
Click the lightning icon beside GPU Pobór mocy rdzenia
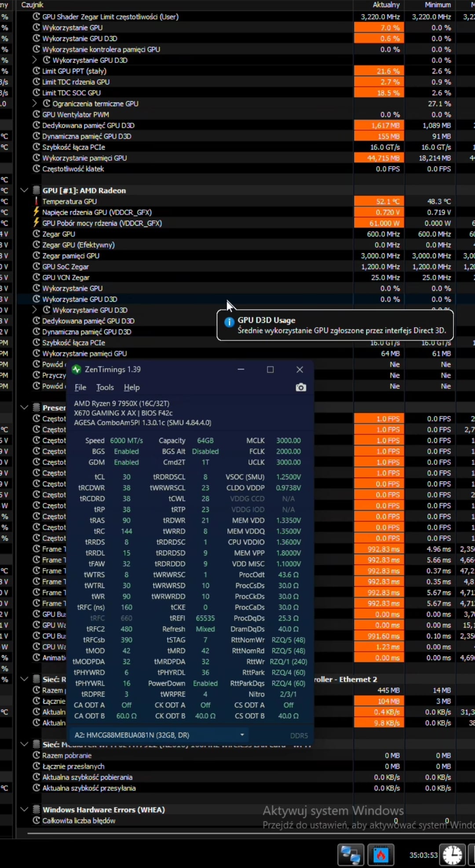(37, 223)
